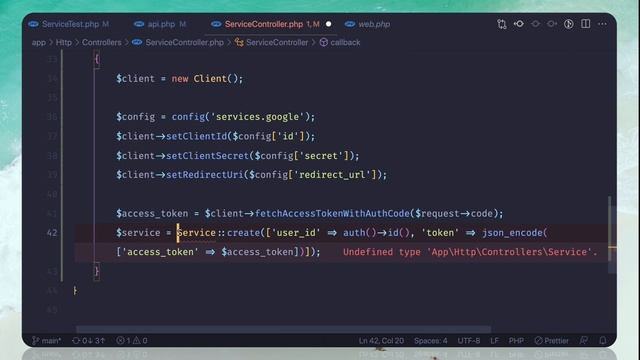This screenshot has height=360, width=640.
Task: Open ServiceController class breadcrumb dropdown
Action: coord(277,42)
